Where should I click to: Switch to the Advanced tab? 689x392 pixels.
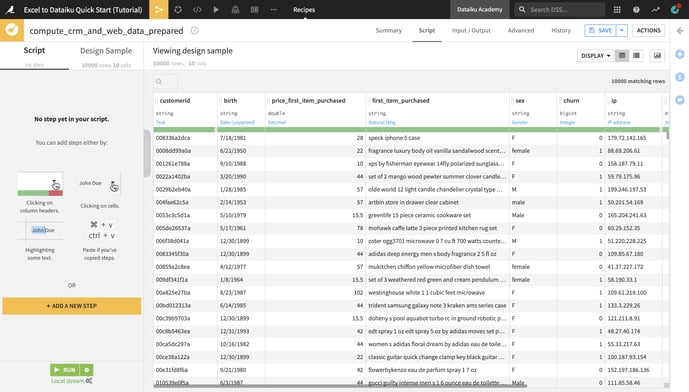[521, 30]
